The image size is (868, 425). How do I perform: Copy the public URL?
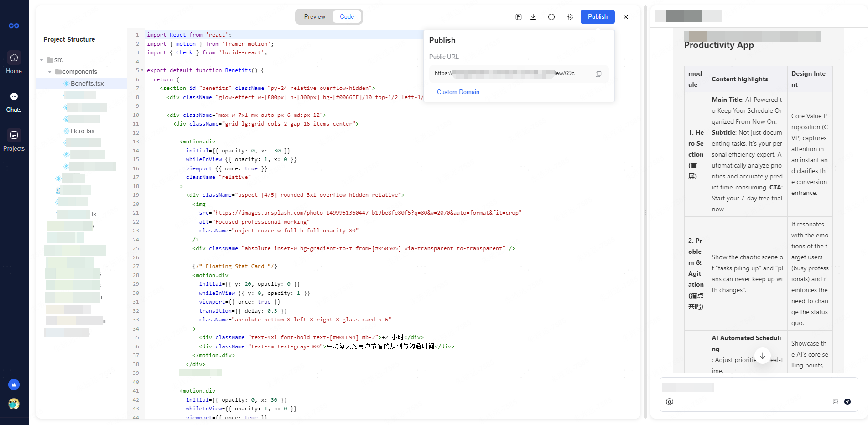[598, 74]
